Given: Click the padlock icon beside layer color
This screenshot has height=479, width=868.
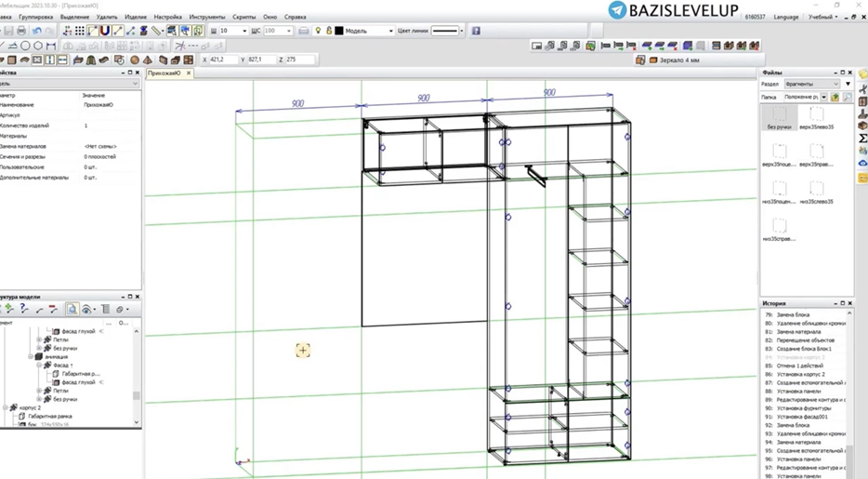Looking at the screenshot, I should [329, 31].
